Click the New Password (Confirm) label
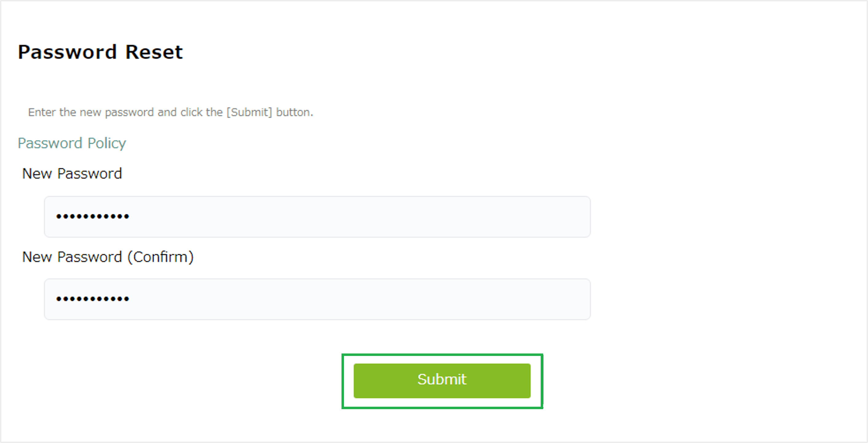This screenshot has width=868, height=443. coord(108,257)
